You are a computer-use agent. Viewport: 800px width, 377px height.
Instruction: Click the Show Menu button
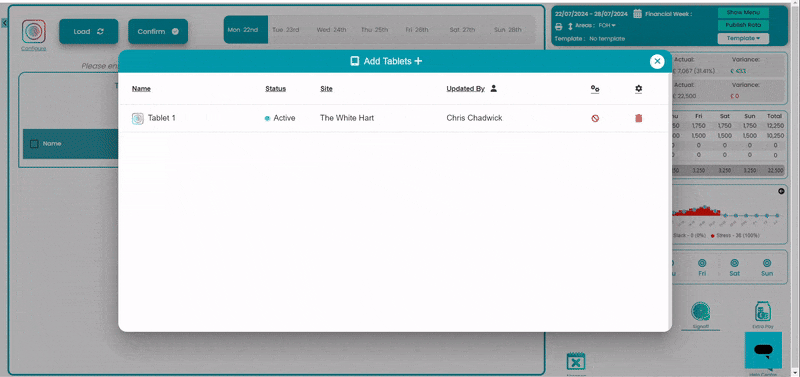coord(743,13)
